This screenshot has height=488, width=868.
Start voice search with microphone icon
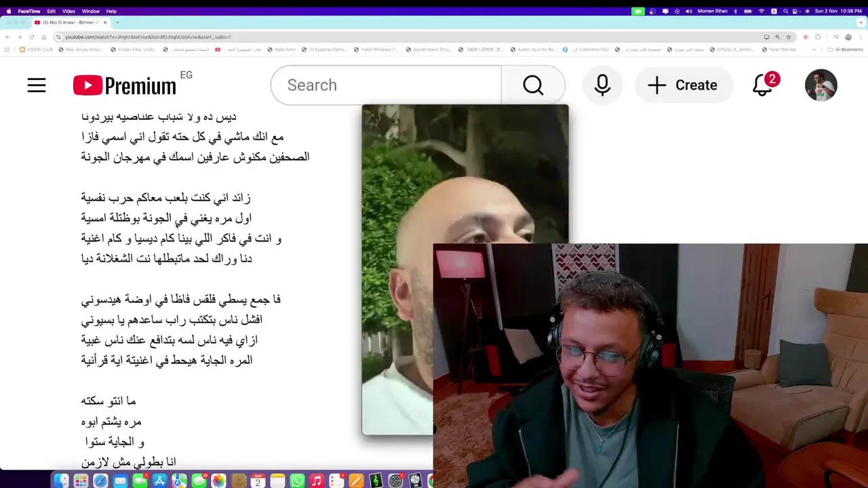click(x=602, y=85)
